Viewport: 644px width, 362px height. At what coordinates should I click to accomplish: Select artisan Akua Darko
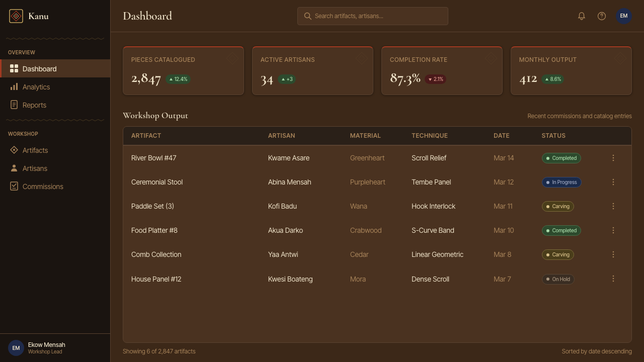tap(285, 230)
